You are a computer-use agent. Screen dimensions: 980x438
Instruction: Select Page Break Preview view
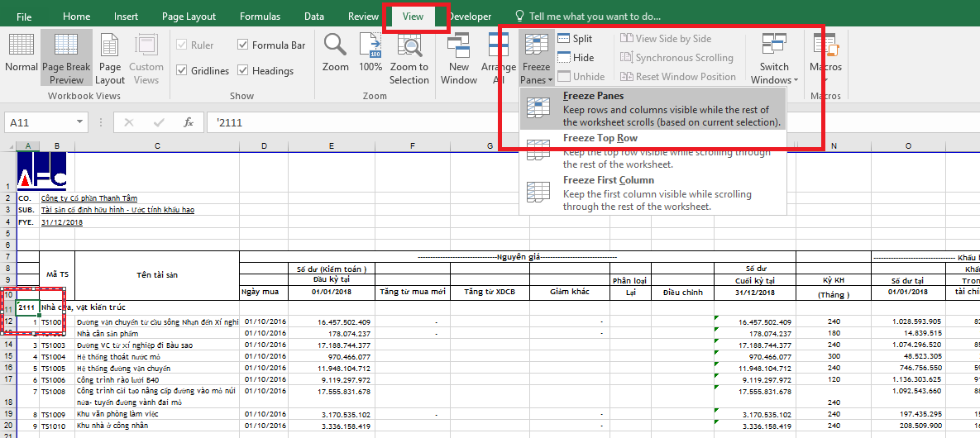point(66,58)
